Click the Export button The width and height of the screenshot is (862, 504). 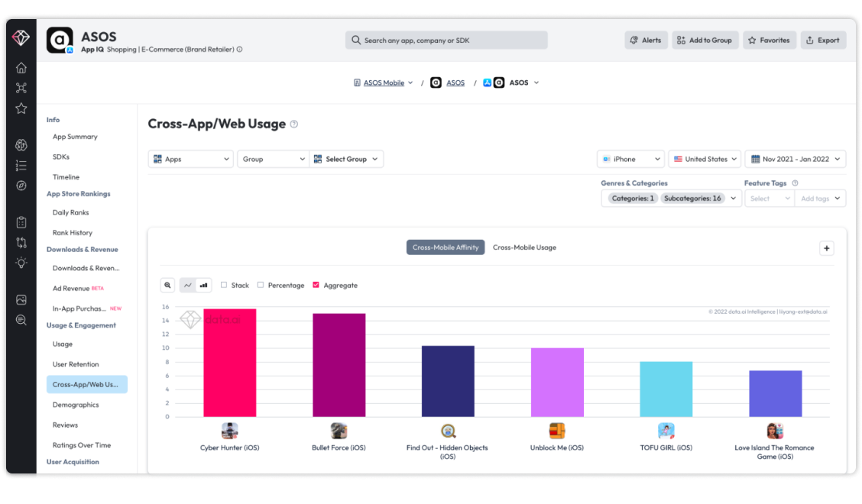tap(823, 40)
